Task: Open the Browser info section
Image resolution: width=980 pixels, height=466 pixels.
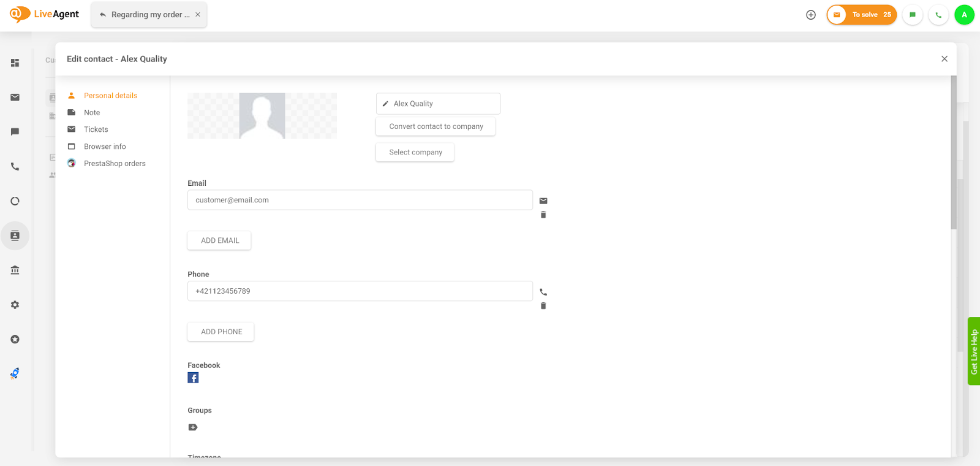Action: [105, 147]
